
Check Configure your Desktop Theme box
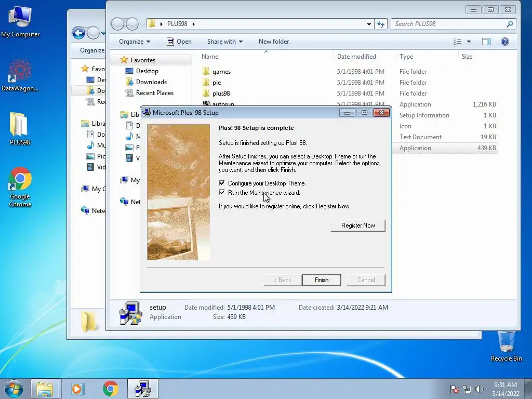point(221,183)
